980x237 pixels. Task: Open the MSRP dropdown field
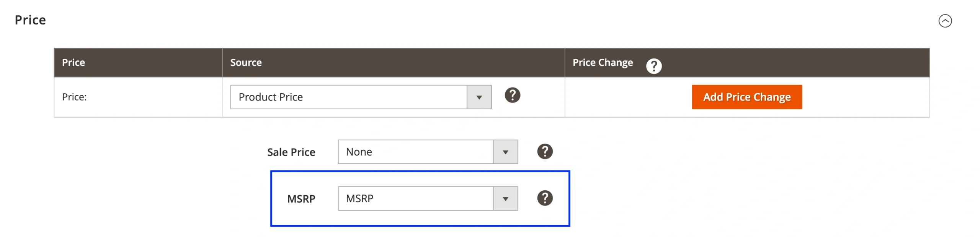[x=415, y=198]
